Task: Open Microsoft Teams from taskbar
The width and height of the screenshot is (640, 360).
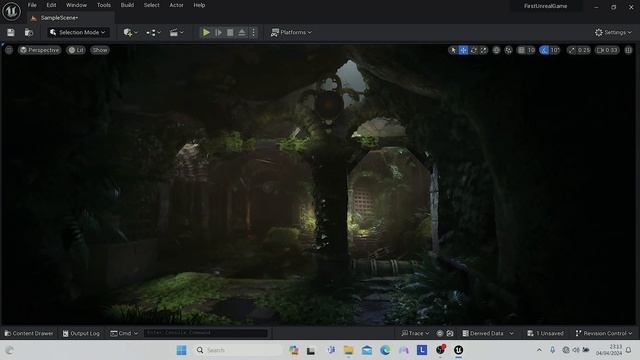Action: click(331, 350)
